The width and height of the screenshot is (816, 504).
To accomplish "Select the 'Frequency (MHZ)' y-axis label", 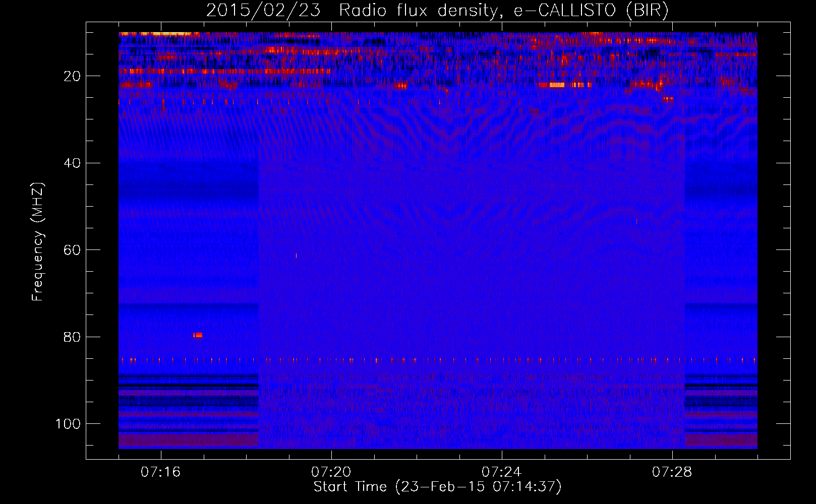I will point(38,241).
